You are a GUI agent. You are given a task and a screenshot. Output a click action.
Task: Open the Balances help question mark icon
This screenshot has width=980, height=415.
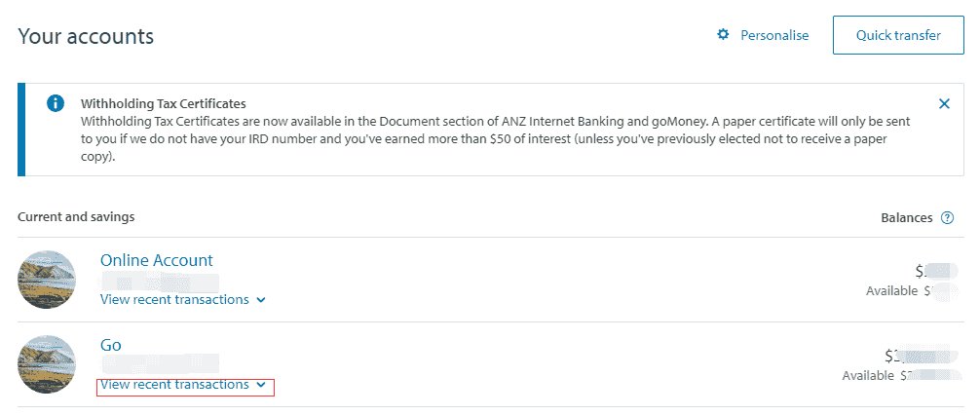[x=948, y=218]
